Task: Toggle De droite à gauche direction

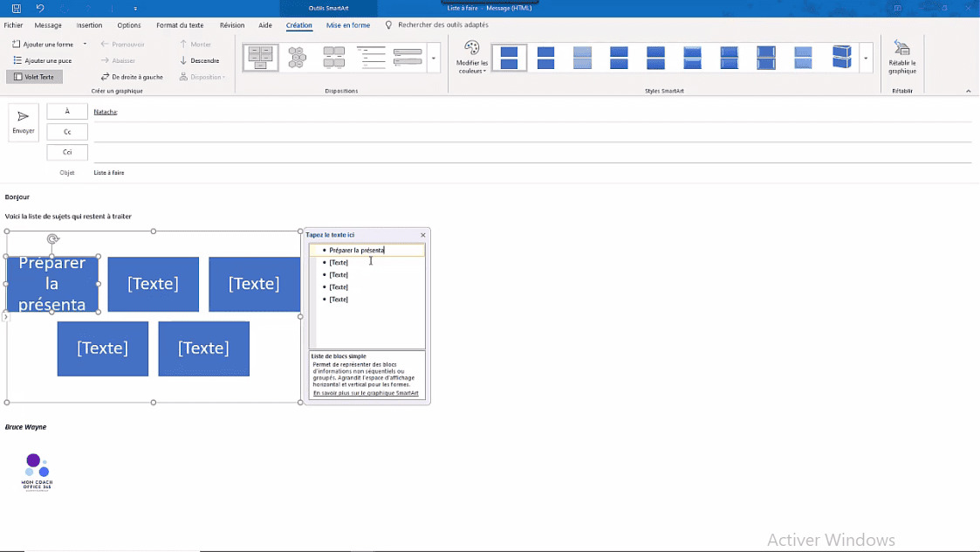Action: tap(132, 77)
